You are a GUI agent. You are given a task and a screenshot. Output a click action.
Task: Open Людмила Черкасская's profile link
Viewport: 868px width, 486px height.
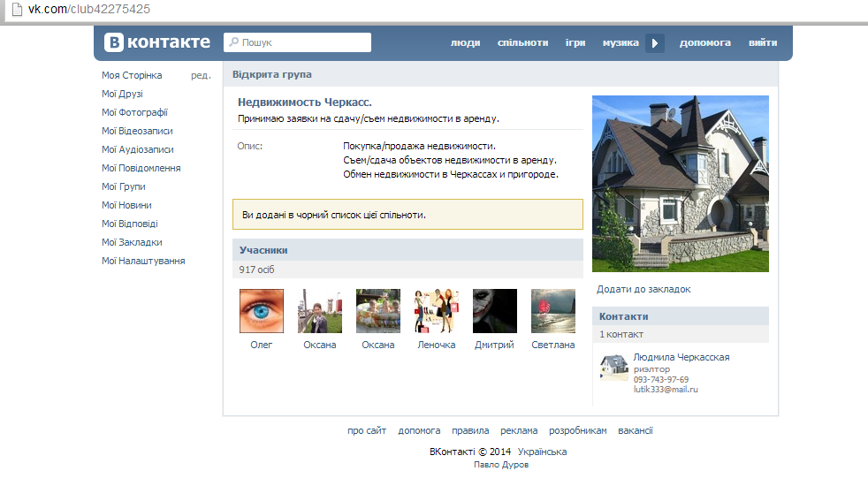[x=681, y=357]
